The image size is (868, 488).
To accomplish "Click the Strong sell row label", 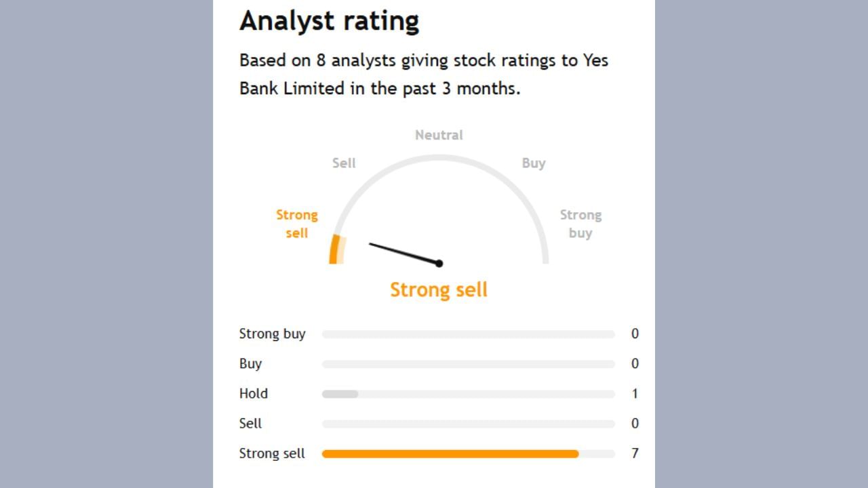I will pyautogui.click(x=272, y=453).
